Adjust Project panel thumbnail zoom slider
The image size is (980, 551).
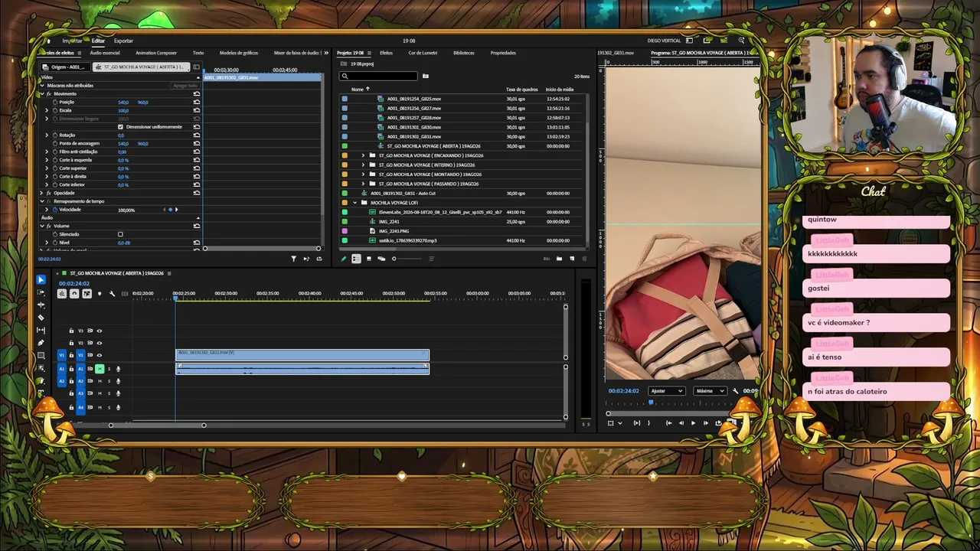coord(406,259)
